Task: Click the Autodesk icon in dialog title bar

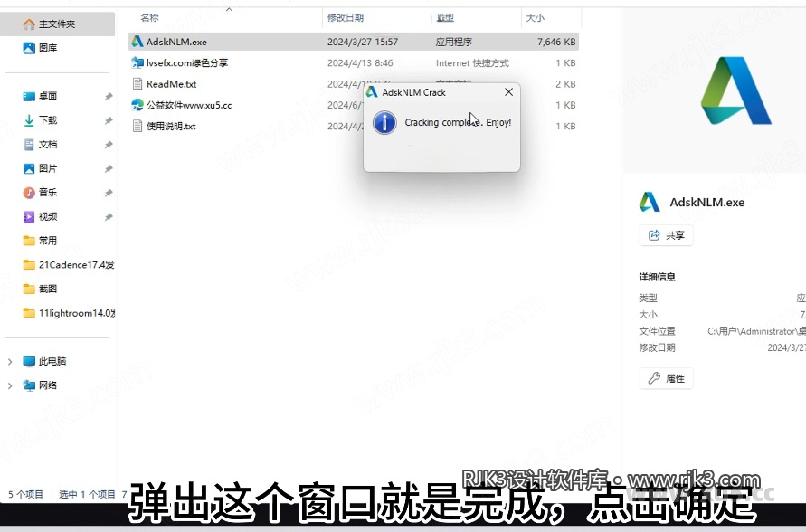Action: click(x=372, y=92)
